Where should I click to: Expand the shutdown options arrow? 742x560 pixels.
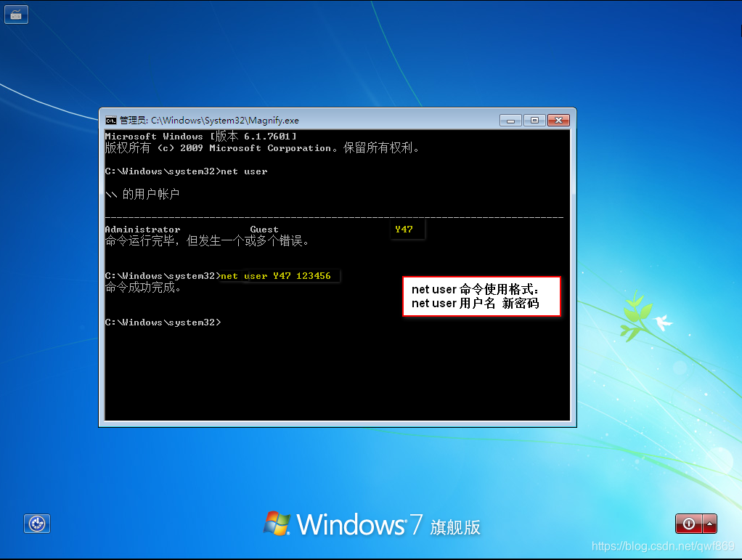click(x=709, y=524)
